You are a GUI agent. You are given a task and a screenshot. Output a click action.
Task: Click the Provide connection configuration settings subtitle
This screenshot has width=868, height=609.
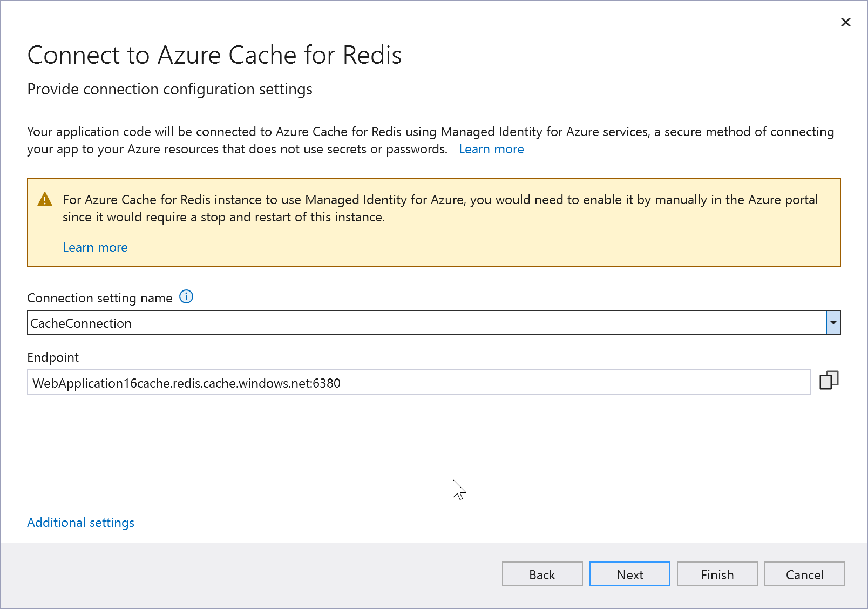click(x=169, y=90)
